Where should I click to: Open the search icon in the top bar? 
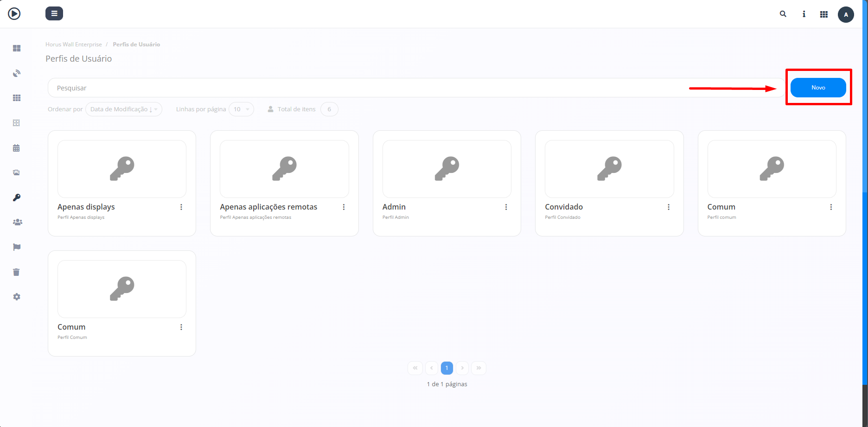[x=783, y=14]
